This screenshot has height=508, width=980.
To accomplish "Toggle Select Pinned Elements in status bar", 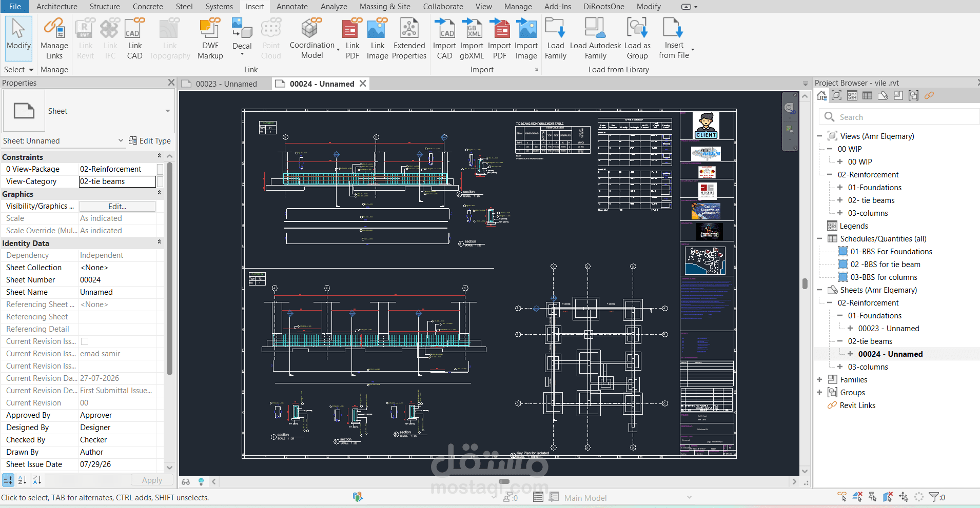I will [873, 497].
